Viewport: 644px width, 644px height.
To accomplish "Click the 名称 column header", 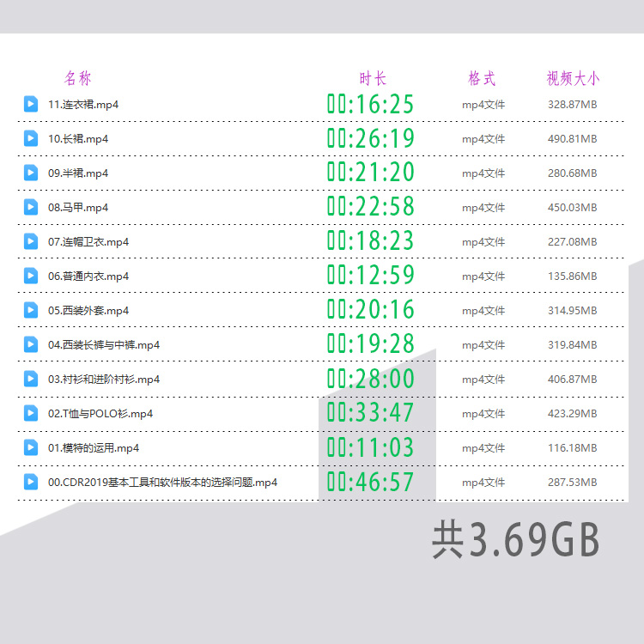I will click(77, 78).
